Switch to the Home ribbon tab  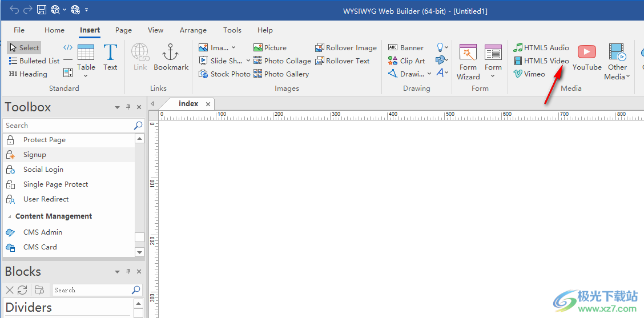coord(55,30)
